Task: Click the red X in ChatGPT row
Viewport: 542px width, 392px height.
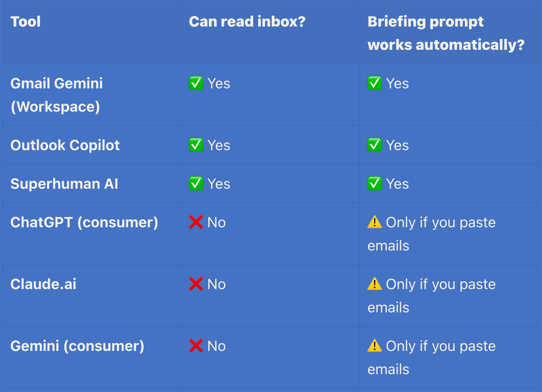Action: [196, 222]
